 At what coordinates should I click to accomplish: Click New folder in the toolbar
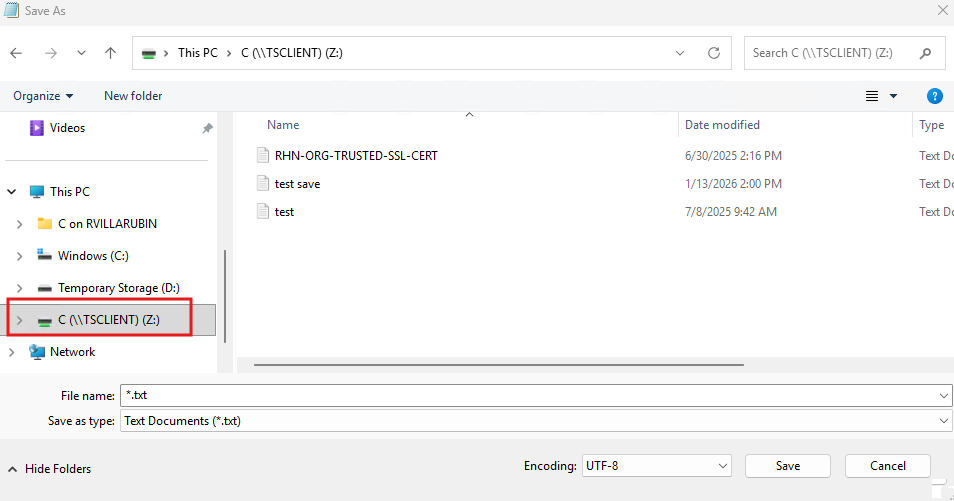tap(133, 96)
